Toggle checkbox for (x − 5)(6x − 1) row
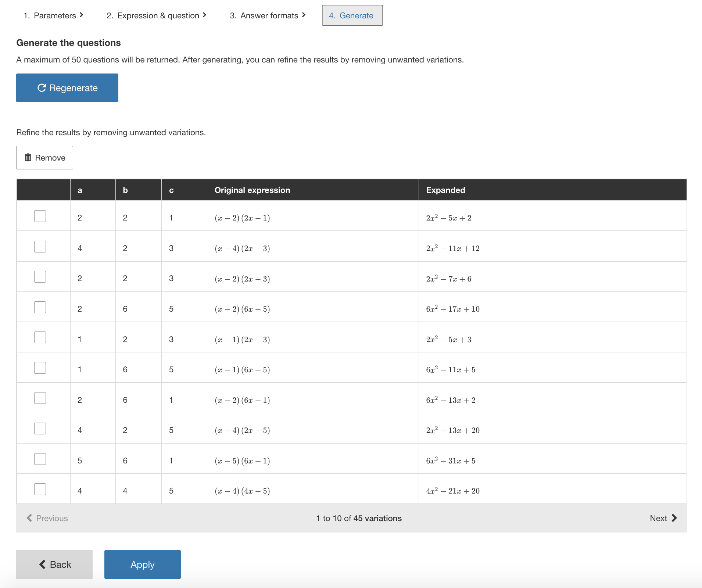Screen dimensions: 702x588 point(40,459)
